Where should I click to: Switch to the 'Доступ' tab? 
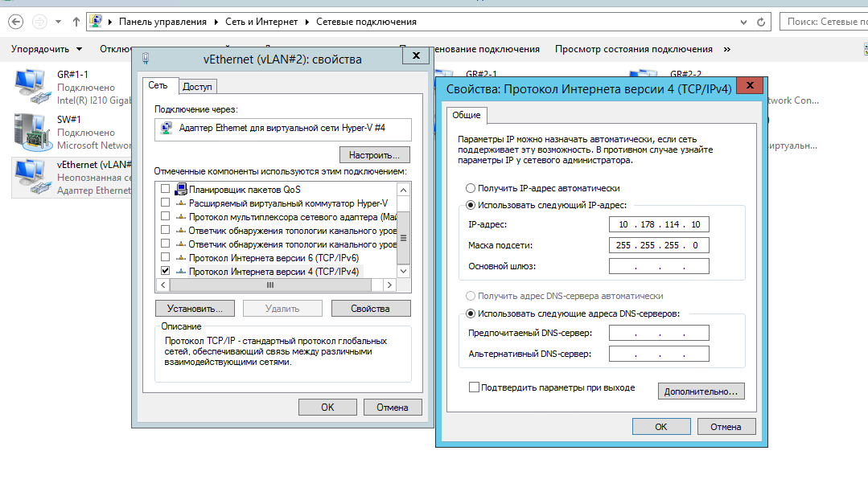[197, 86]
